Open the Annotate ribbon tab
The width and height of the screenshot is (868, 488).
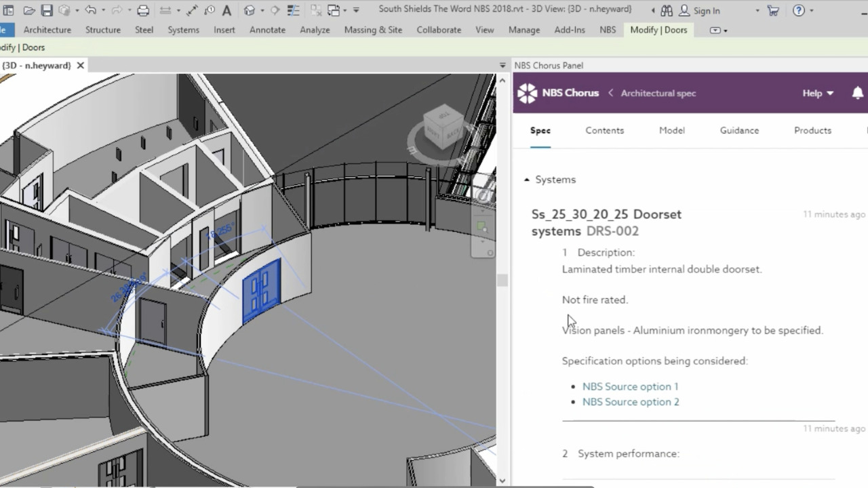267,30
